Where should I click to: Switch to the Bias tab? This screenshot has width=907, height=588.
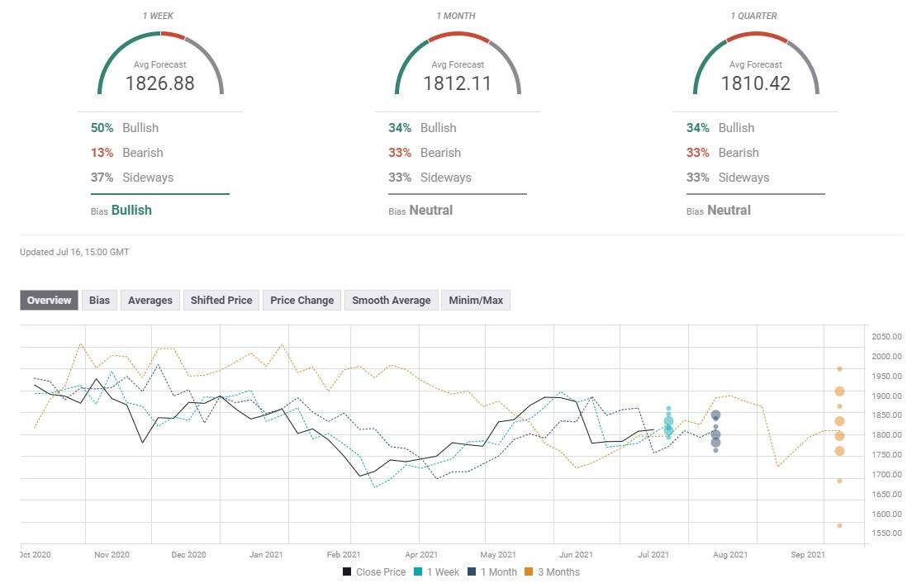point(99,300)
